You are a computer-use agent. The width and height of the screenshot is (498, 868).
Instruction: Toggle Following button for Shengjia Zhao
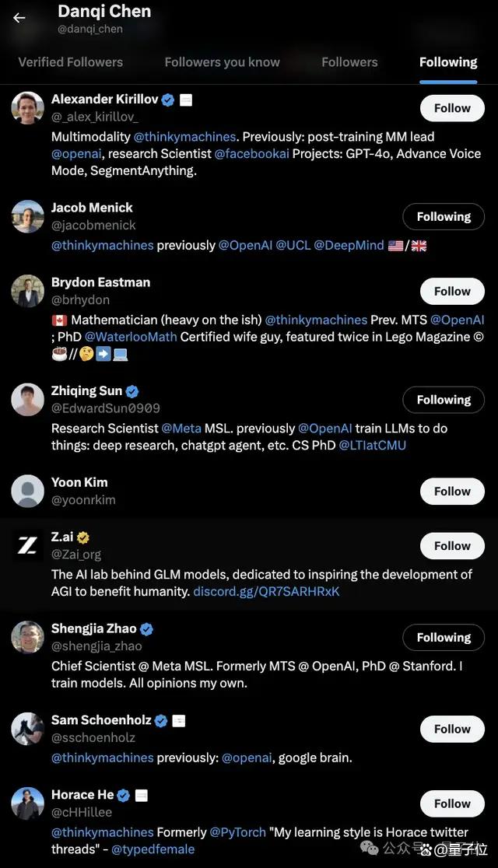click(x=444, y=638)
